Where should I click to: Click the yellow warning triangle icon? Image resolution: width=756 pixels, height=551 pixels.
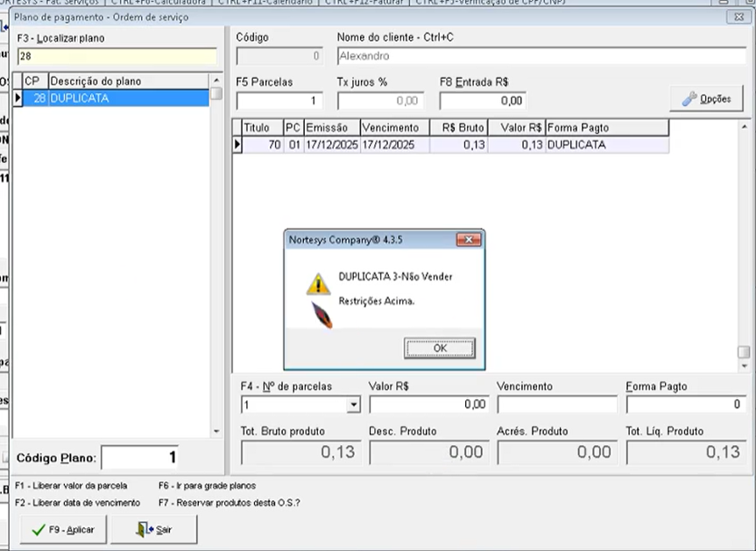[x=319, y=284]
